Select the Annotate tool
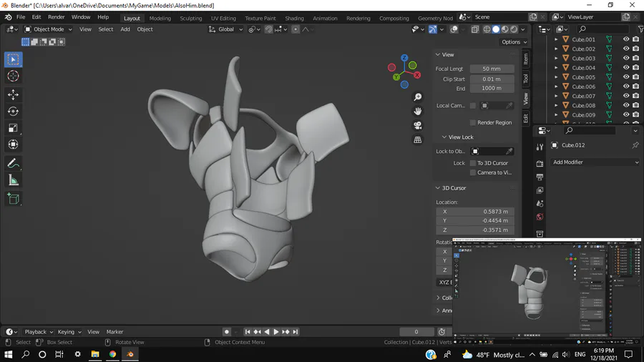This screenshot has height=362, width=644. point(13,163)
